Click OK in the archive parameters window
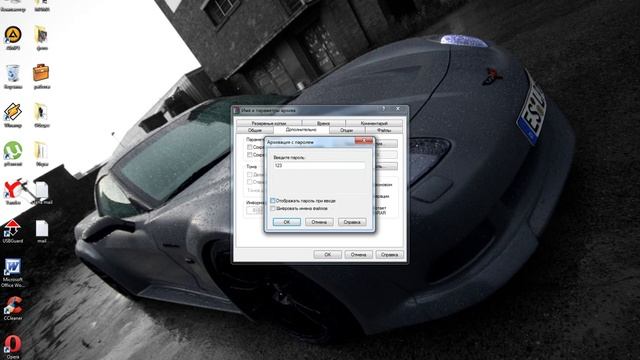The width and height of the screenshot is (640, 360). 327,254
